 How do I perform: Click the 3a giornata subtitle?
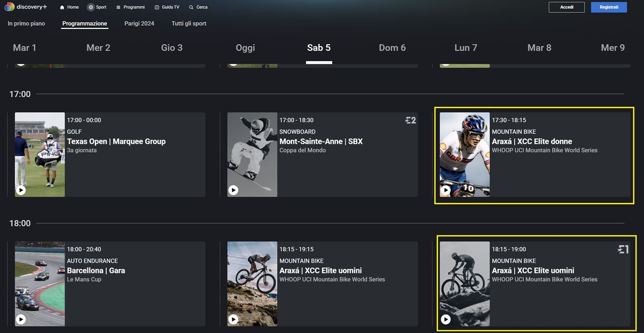pyautogui.click(x=82, y=150)
